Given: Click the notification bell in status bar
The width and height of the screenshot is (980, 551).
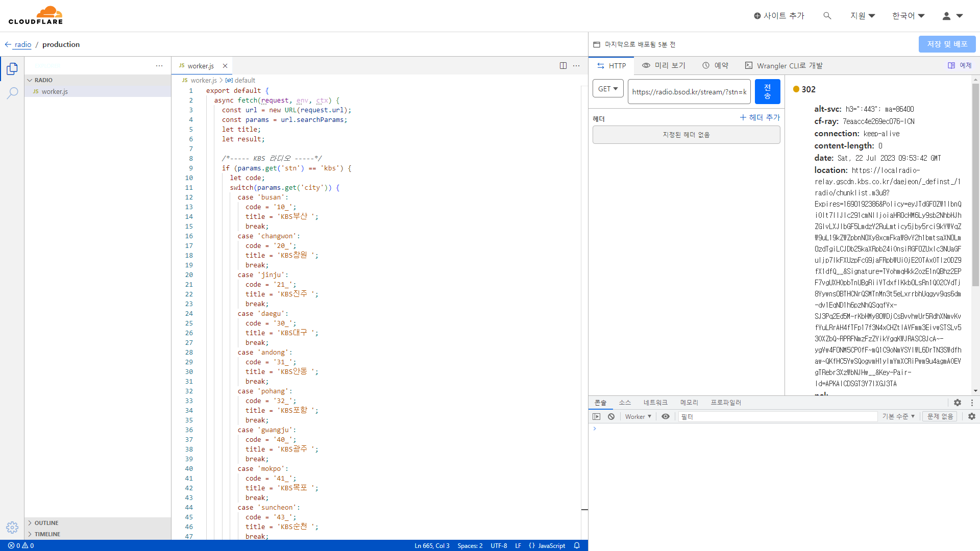Looking at the screenshot, I should (577, 545).
